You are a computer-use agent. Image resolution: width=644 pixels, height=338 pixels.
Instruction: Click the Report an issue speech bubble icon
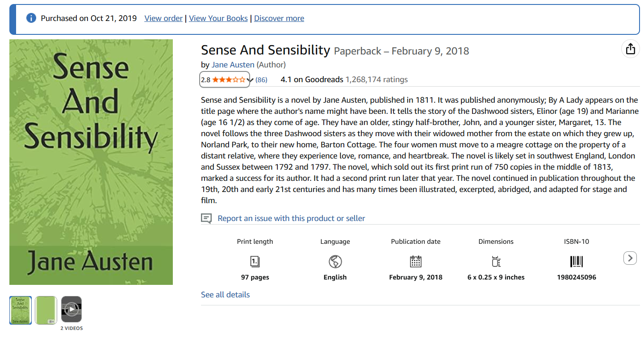tap(206, 218)
